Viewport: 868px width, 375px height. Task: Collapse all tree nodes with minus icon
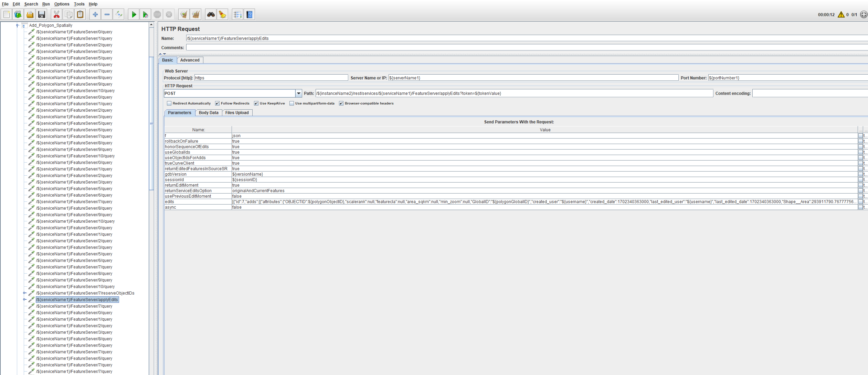pos(107,14)
